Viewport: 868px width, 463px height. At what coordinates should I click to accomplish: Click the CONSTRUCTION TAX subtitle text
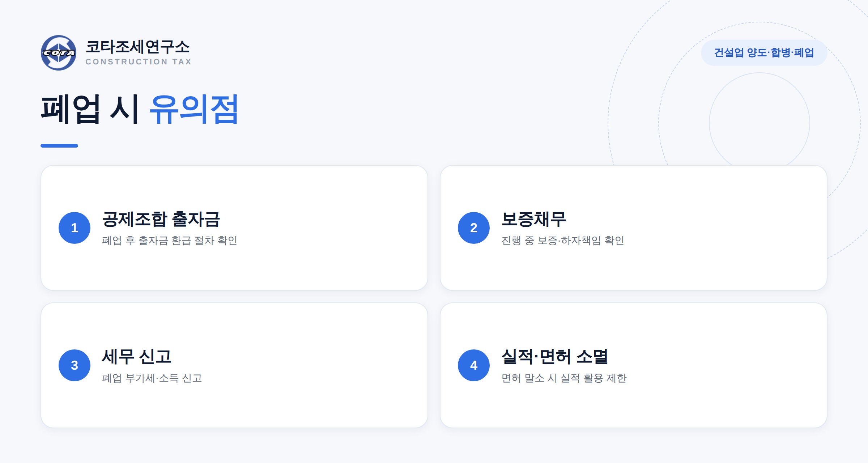pyautogui.click(x=139, y=62)
